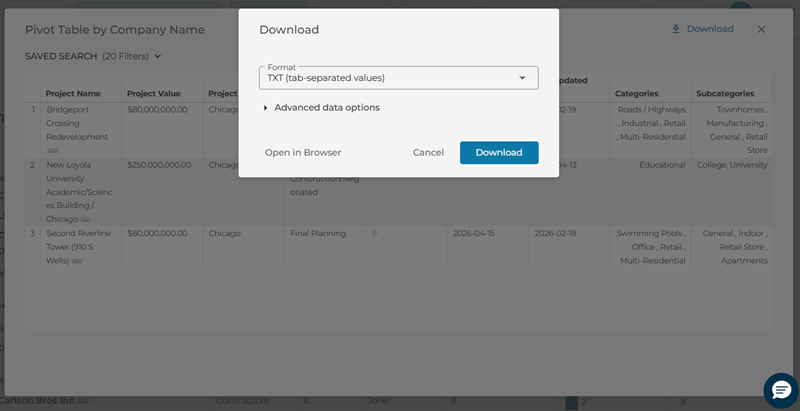This screenshot has height=411, width=800.
Task: Click the Project Name column header
Action: point(73,93)
